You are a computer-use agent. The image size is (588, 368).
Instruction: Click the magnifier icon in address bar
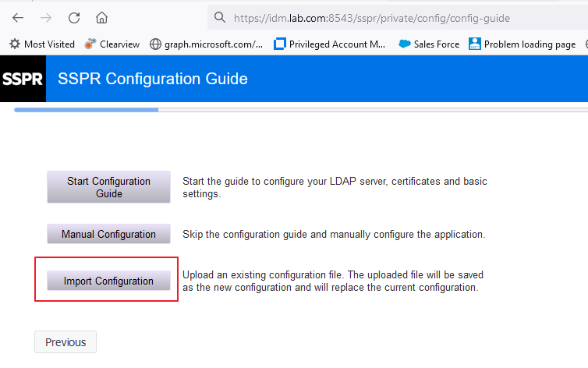click(220, 17)
